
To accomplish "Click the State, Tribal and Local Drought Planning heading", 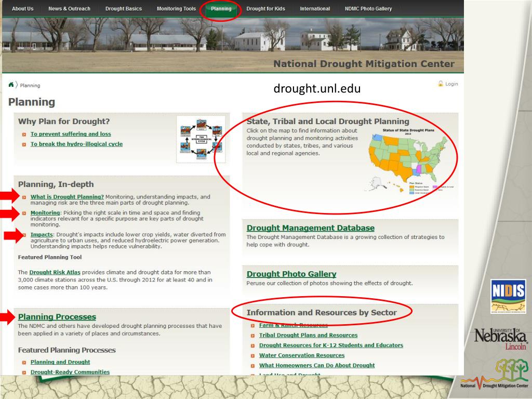I will coord(328,122).
